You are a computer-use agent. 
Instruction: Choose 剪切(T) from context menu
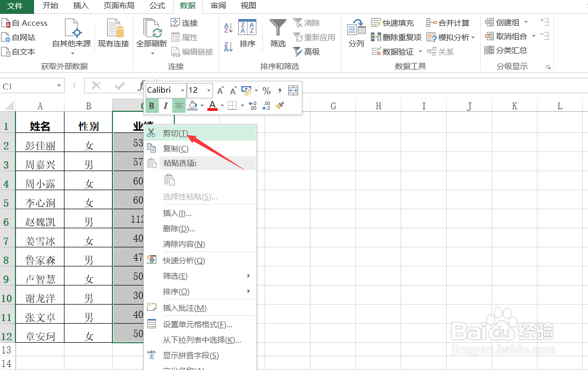pos(200,133)
